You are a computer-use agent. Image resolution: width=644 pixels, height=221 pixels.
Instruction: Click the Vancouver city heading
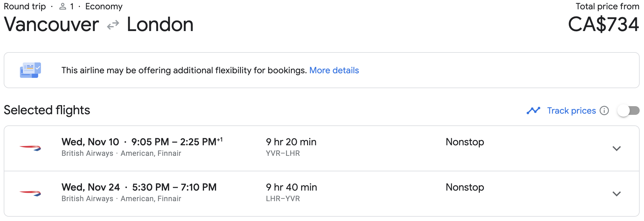[51, 24]
